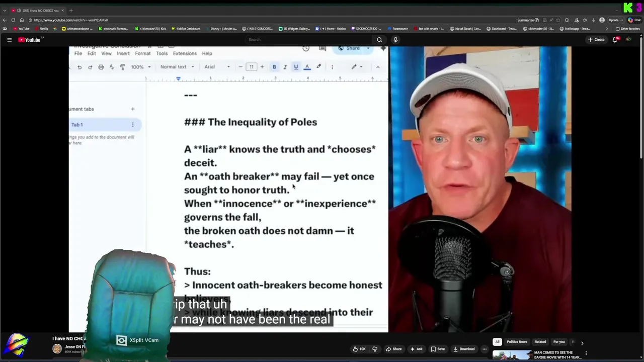This screenshot has width=644, height=362.
Task: Open the Help menu in Docs
Action: (x=207, y=53)
